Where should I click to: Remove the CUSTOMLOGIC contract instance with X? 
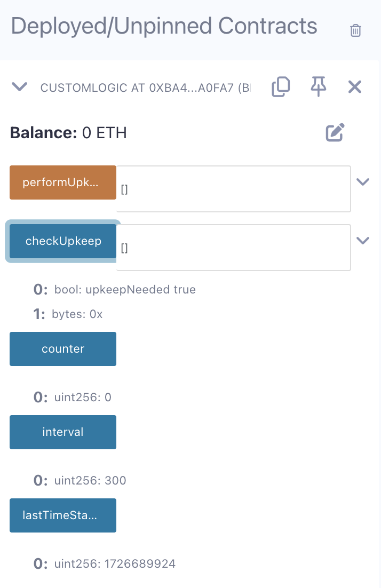click(355, 86)
